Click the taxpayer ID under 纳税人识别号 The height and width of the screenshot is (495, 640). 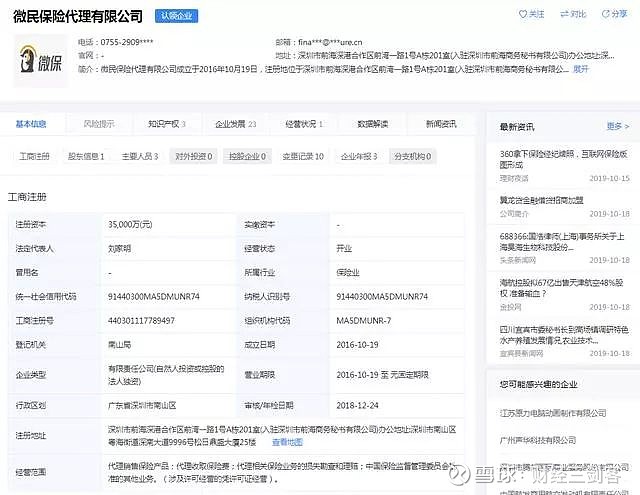(382, 297)
